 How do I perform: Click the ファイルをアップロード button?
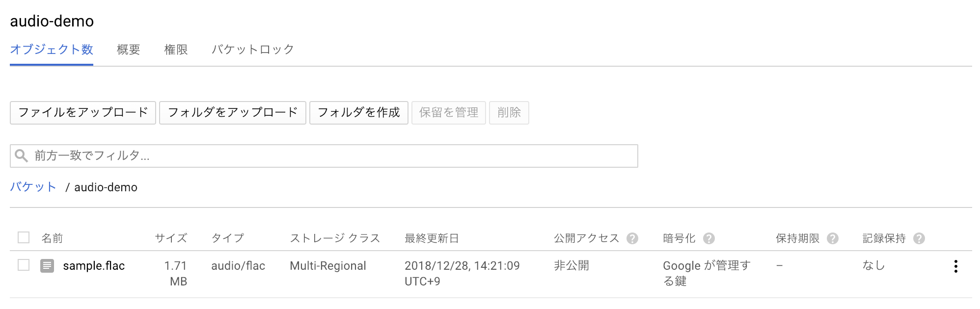[82, 112]
